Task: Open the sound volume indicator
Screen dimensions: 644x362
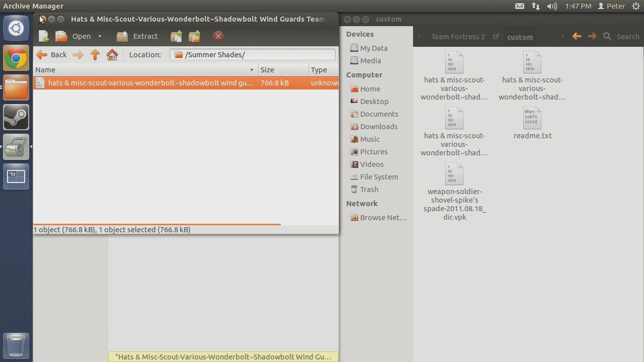Action: point(552,6)
